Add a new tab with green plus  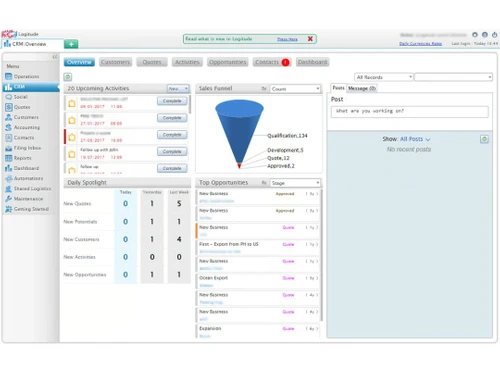pyautogui.click(x=71, y=44)
